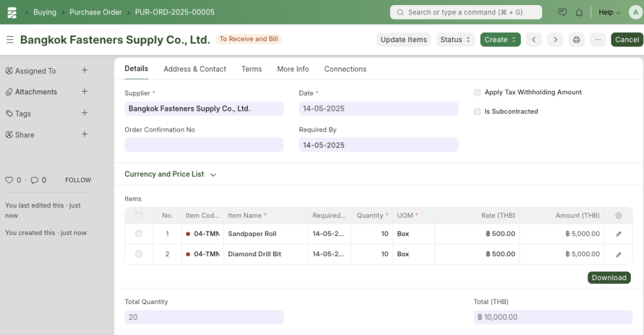This screenshot has height=335, width=644.
Task: Open the Status dropdown button
Action: tap(455, 40)
